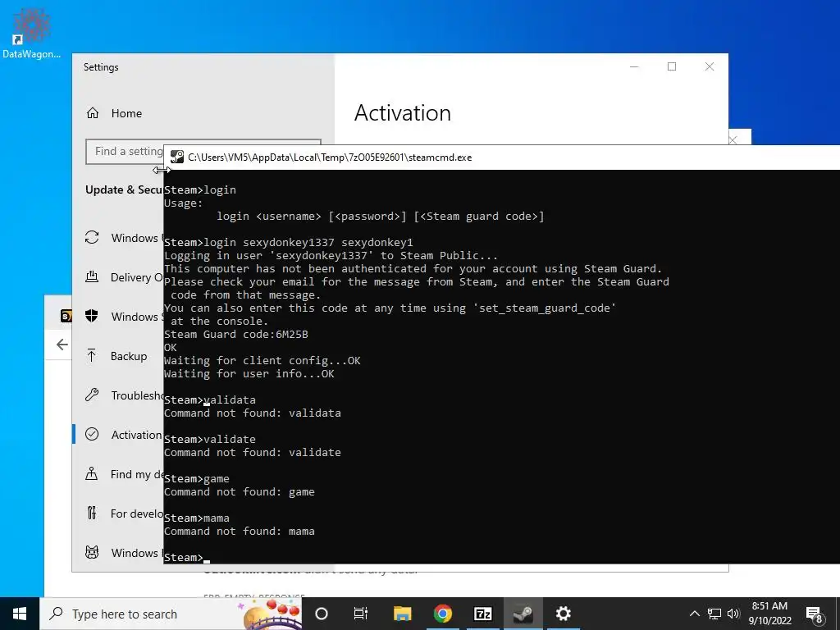Open the DataWagon desktop shortcut icon
Viewport: 840px width, 630px height.
click(x=31, y=32)
